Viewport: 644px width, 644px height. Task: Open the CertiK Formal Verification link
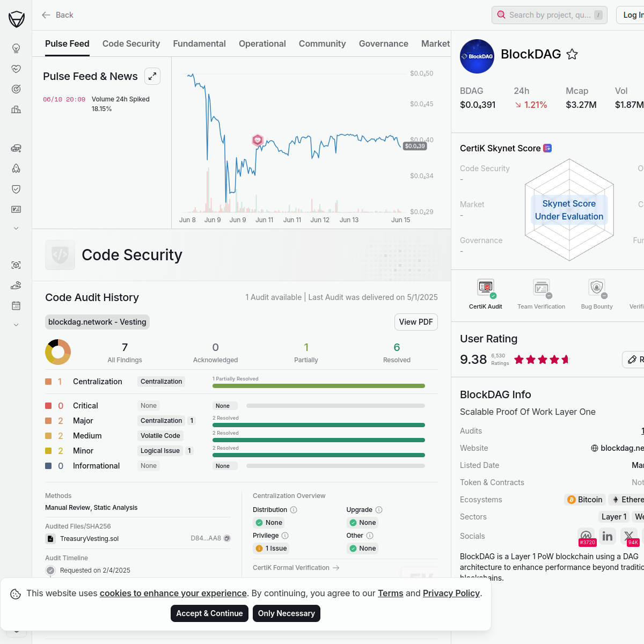[296, 568]
